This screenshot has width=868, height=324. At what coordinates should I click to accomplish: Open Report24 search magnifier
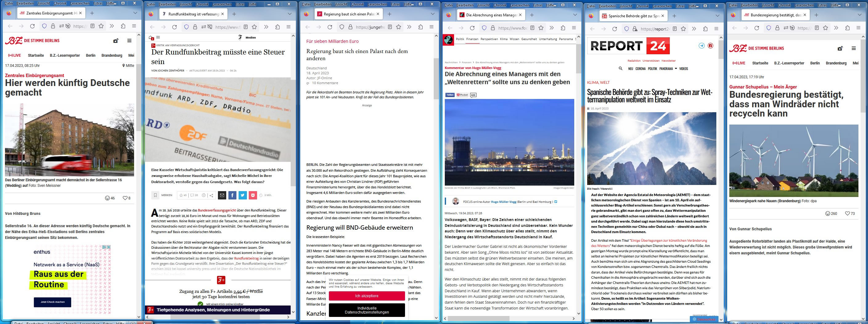tap(620, 68)
